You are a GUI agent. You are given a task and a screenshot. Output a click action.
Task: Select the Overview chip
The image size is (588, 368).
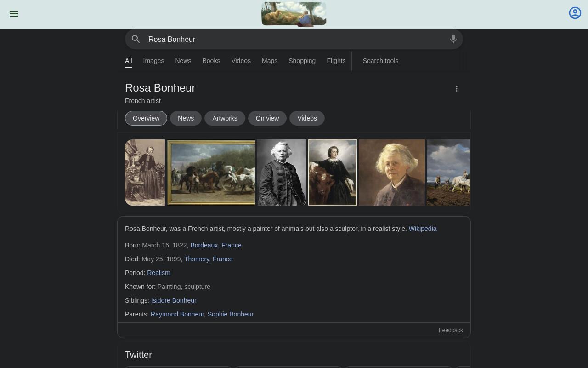point(146,118)
